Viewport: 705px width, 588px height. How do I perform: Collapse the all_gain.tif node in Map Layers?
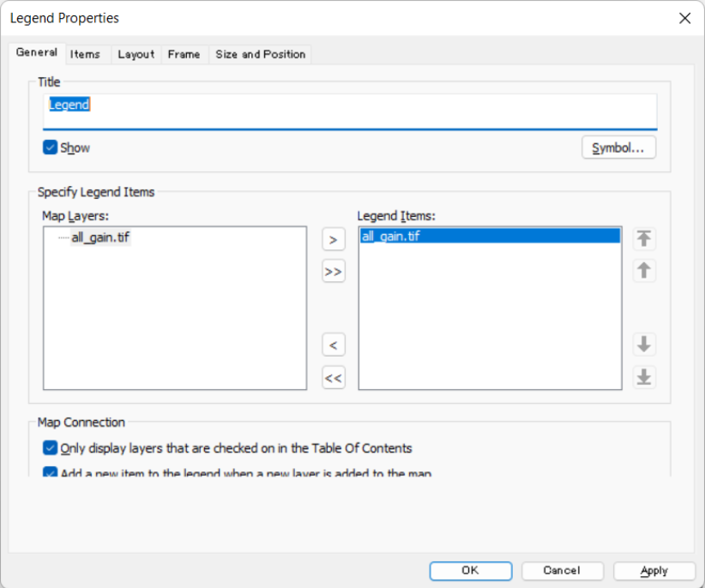[x=63, y=237]
